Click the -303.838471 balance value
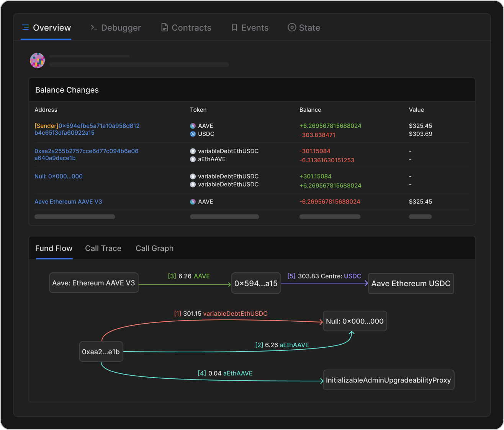Image resolution: width=504 pixels, height=430 pixels. click(x=317, y=135)
